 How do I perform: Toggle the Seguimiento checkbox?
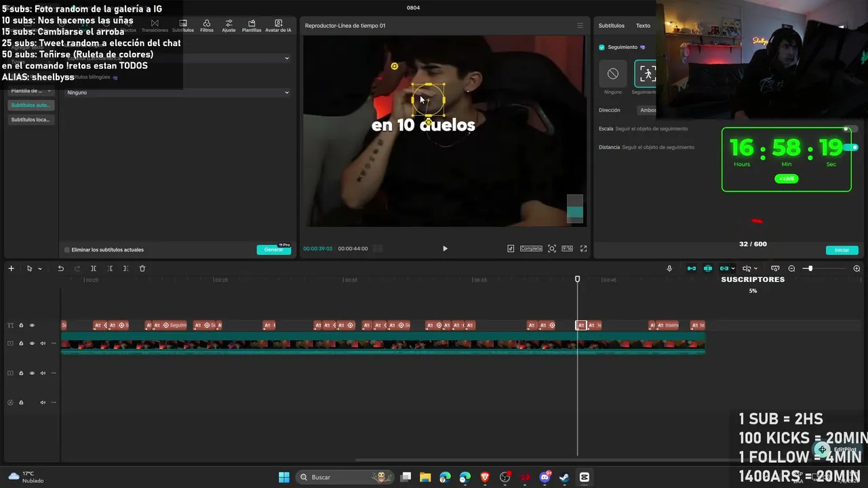point(601,47)
